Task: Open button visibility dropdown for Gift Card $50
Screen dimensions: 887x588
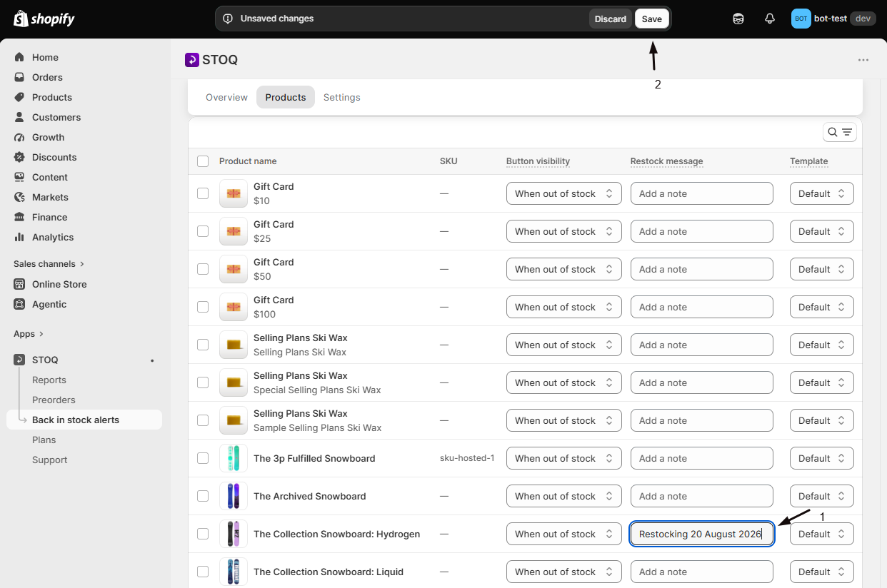Action: (x=564, y=269)
